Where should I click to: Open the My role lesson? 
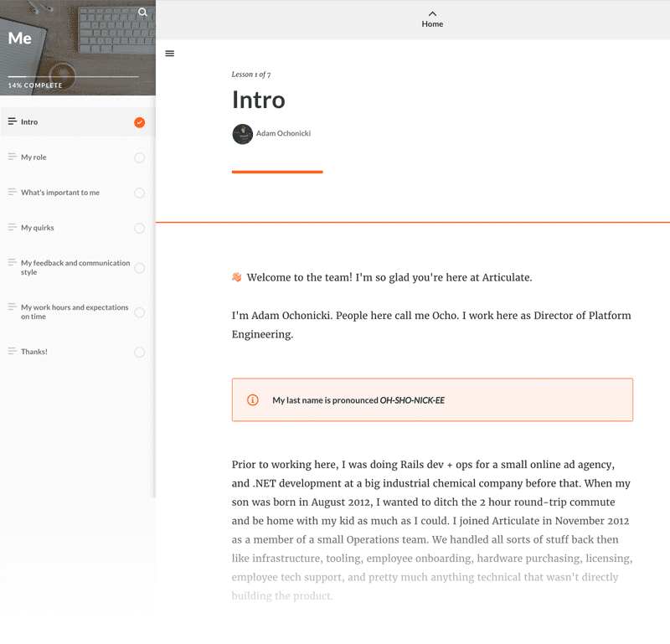pyautogui.click(x=77, y=157)
